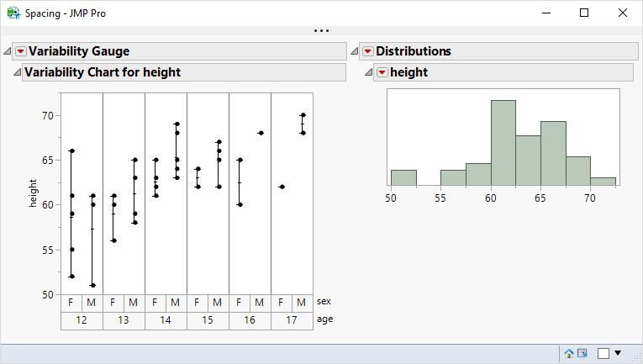
Task: Click the Variability Chart for height title
Action: point(103,73)
